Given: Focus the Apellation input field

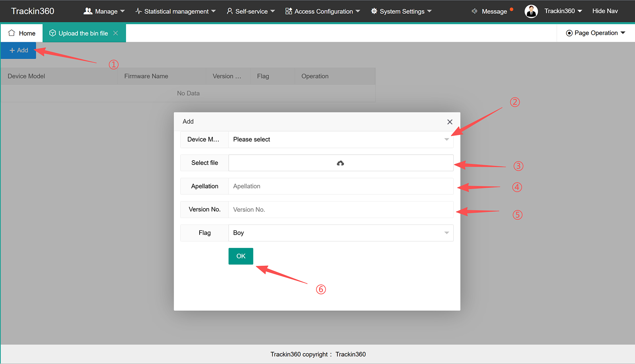Looking at the screenshot, I should point(341,186).
